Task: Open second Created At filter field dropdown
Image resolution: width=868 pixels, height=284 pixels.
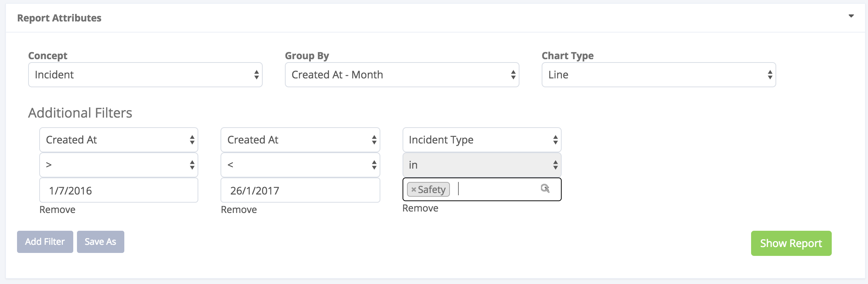Action: [300, 140]
